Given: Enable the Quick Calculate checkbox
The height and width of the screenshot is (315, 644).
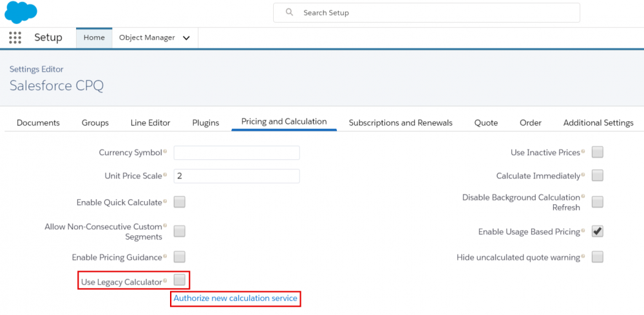Looking at the screenshot, I should click(x=180, y=202).
